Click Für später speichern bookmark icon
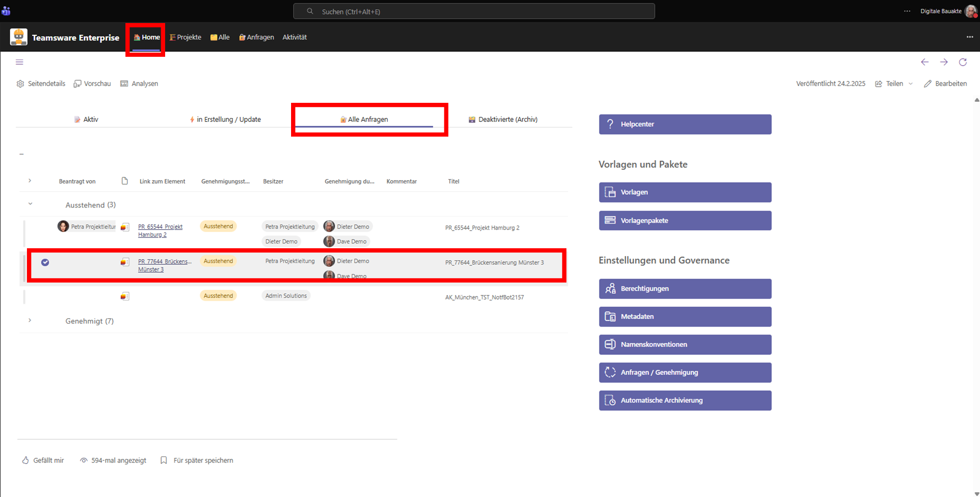This screenshot has height=497, width=980. (x=164, y=460)
